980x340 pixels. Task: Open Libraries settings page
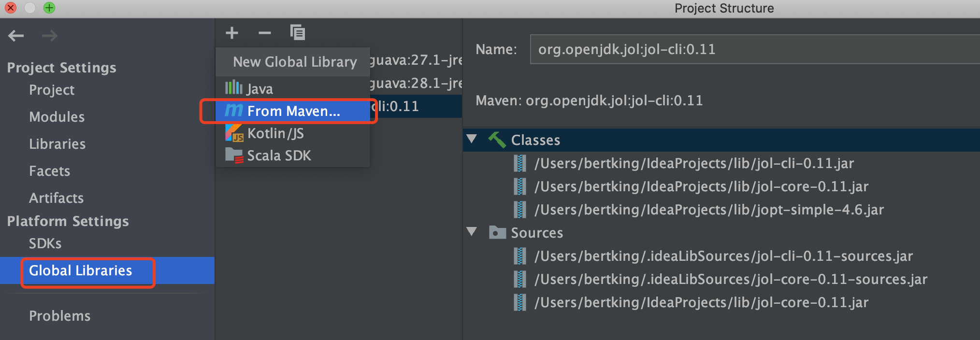pos(57,144)
